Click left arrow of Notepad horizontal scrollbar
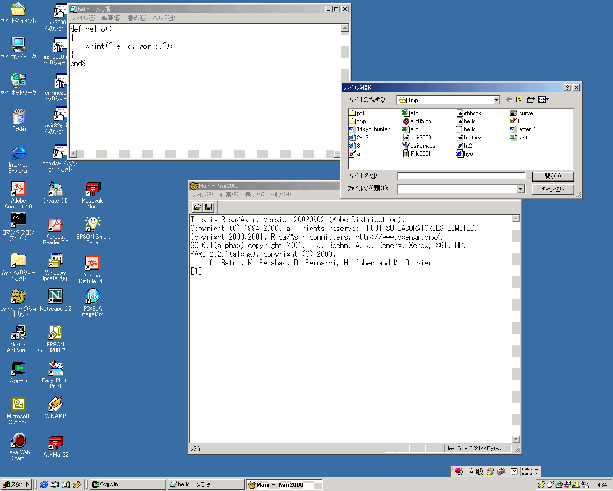The height and width of the screenshot is (491, 613). 73,154
